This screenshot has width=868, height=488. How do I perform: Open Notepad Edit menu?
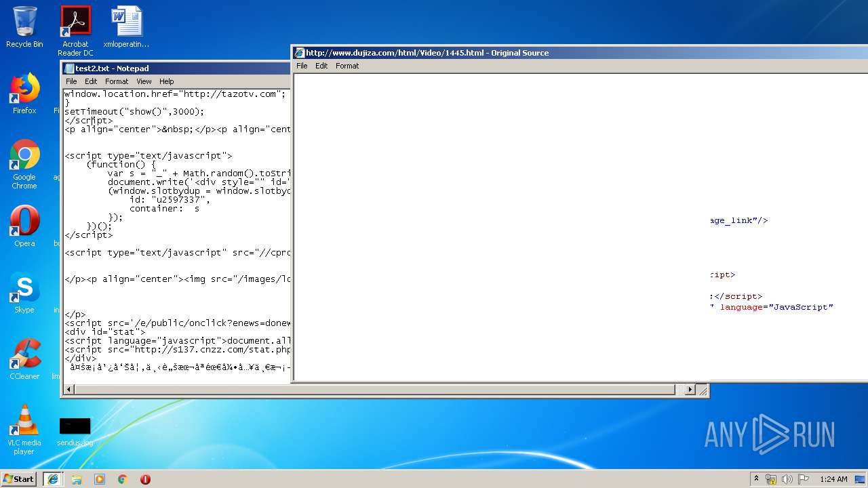[91, 81]
